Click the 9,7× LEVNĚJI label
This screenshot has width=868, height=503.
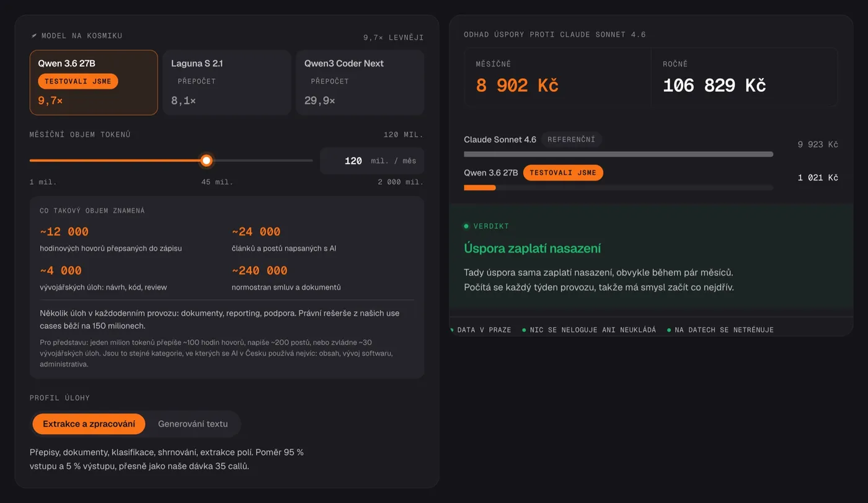click(x=394, y=38)
